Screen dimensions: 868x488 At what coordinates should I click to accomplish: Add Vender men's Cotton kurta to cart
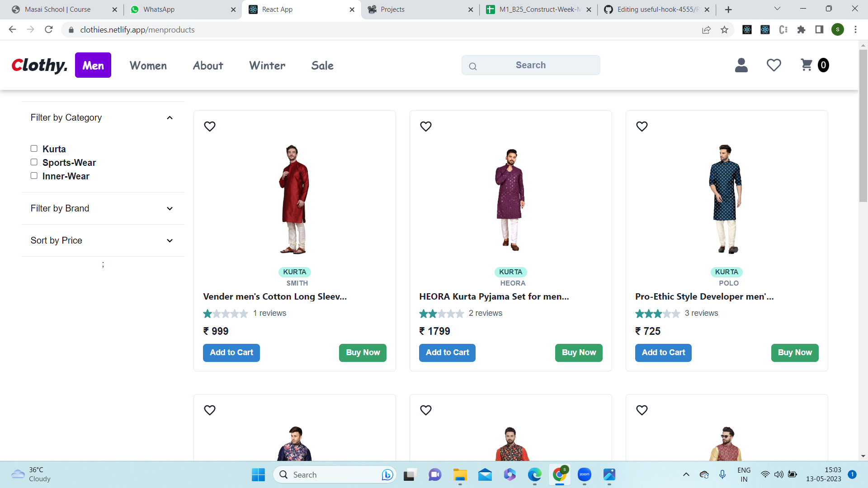coord(231,352)
